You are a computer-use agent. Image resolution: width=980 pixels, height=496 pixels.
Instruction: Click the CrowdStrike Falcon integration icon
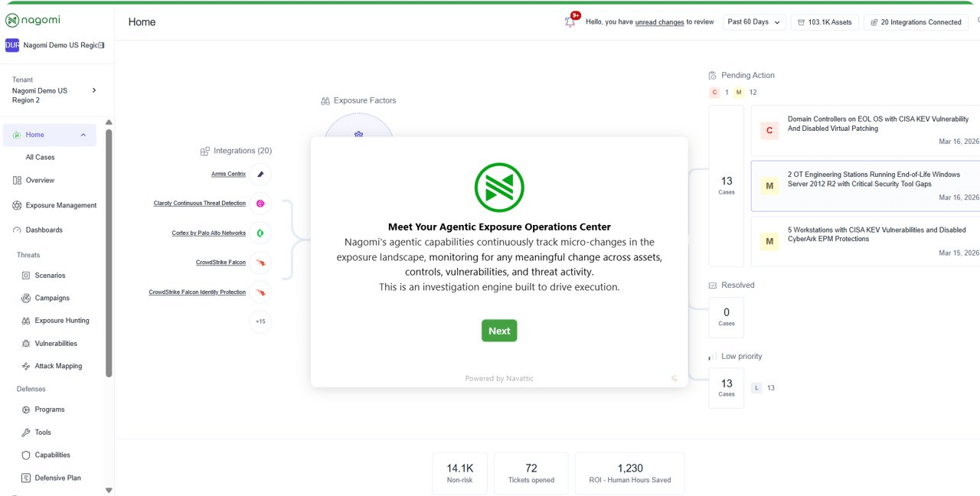click(x=260, y=263)
